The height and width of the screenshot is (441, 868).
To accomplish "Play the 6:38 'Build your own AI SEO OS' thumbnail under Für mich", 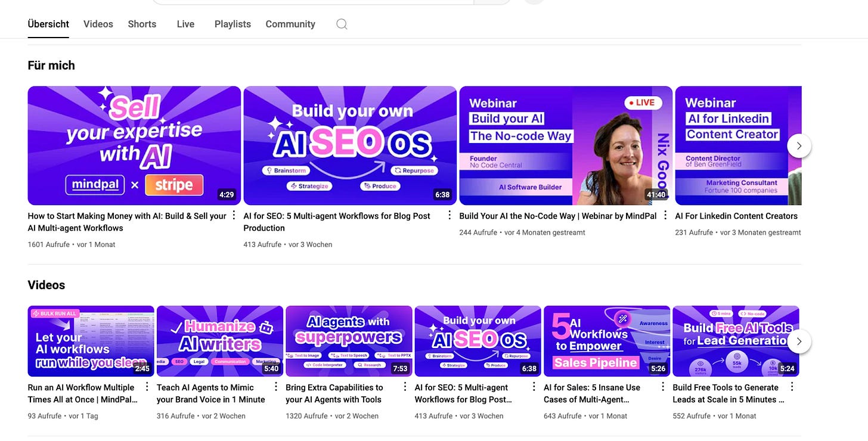I will 350,145.
